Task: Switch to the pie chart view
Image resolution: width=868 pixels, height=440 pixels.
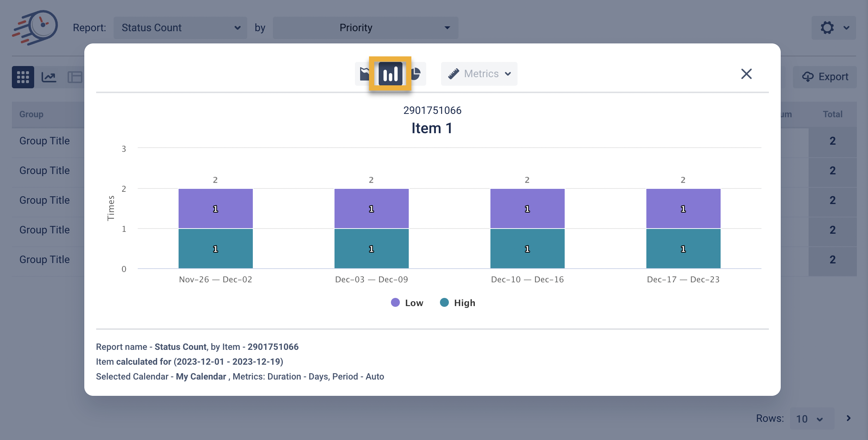Action: point(417,74)
